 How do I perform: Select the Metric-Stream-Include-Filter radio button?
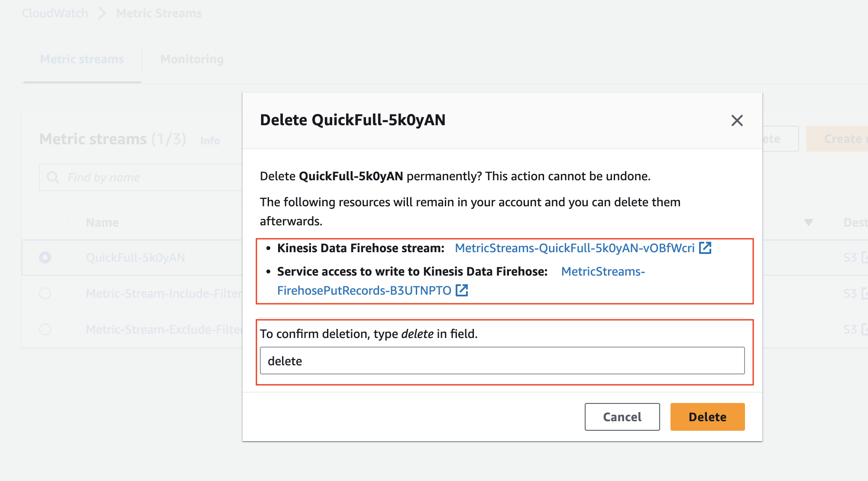click(x=45, y=293)
